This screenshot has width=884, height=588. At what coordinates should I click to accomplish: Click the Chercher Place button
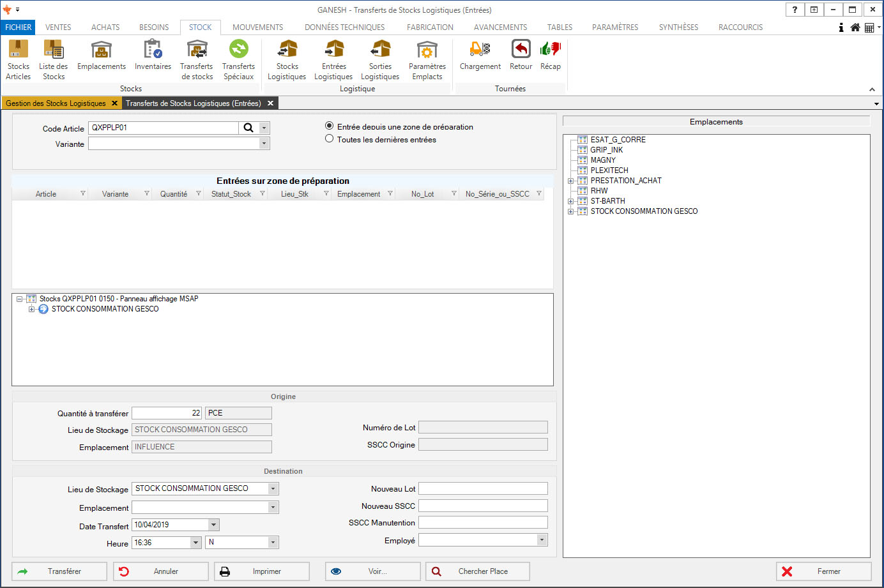[477, 571]
